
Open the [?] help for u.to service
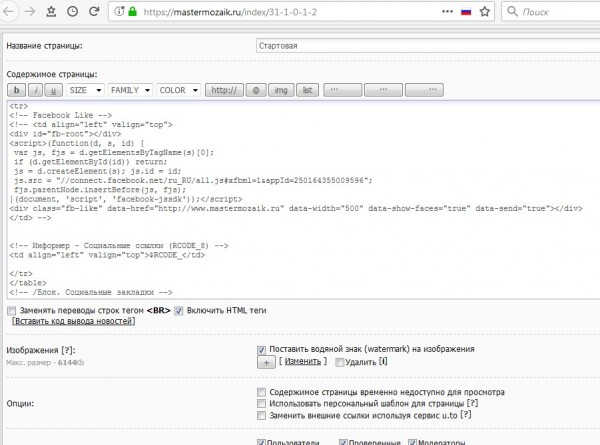tap(466, 415)
